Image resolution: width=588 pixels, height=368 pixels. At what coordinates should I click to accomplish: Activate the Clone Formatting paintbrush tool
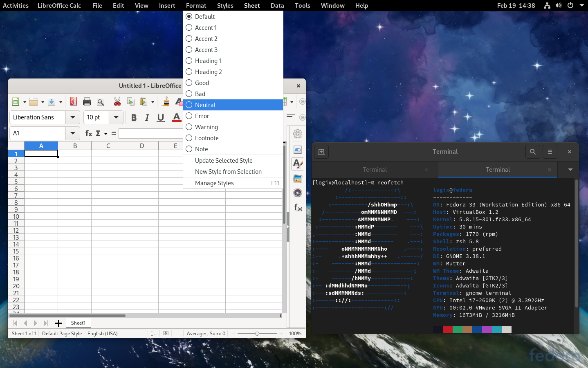point(166,101)
